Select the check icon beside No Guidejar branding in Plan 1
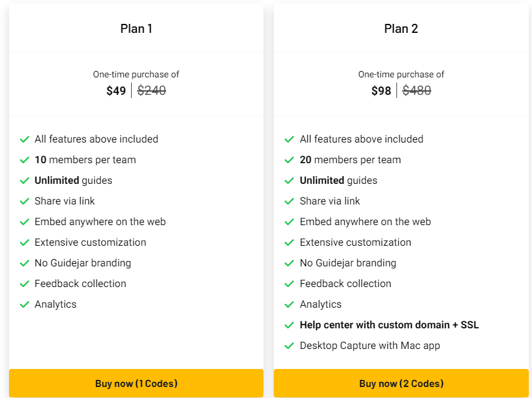Viewport: 532px width, 398px height. tap(25, 263)
